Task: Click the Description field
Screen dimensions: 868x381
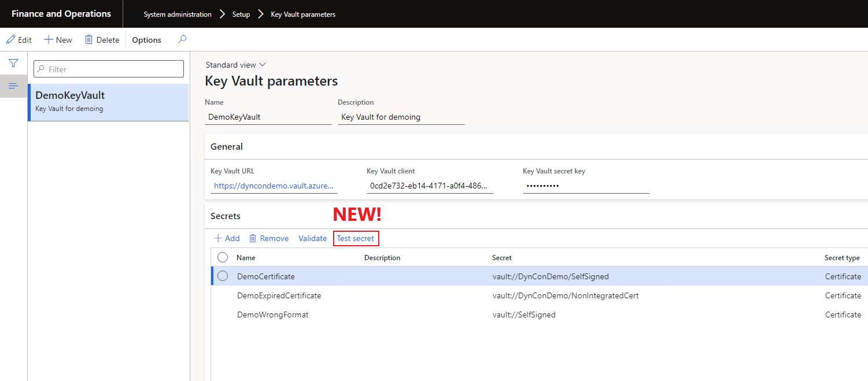Action: [x=401, y=117]
